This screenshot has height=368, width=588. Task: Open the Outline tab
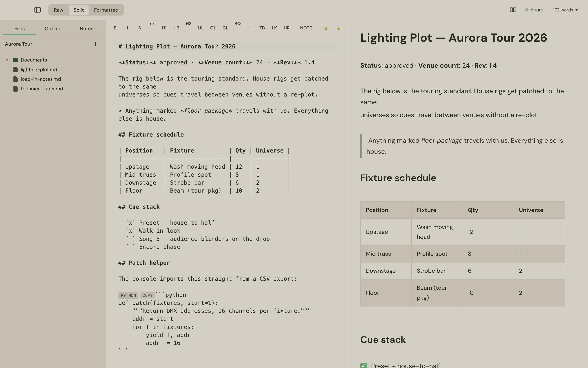53,28
